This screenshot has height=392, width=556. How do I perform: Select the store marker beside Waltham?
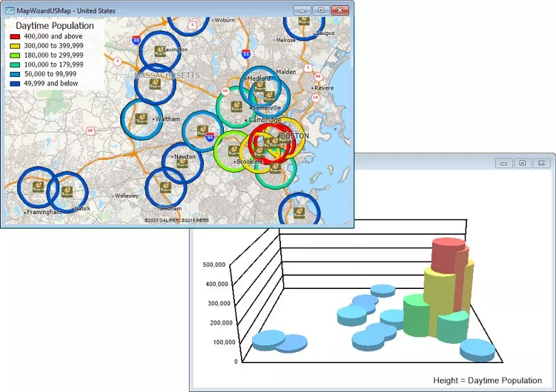[140, 118]
